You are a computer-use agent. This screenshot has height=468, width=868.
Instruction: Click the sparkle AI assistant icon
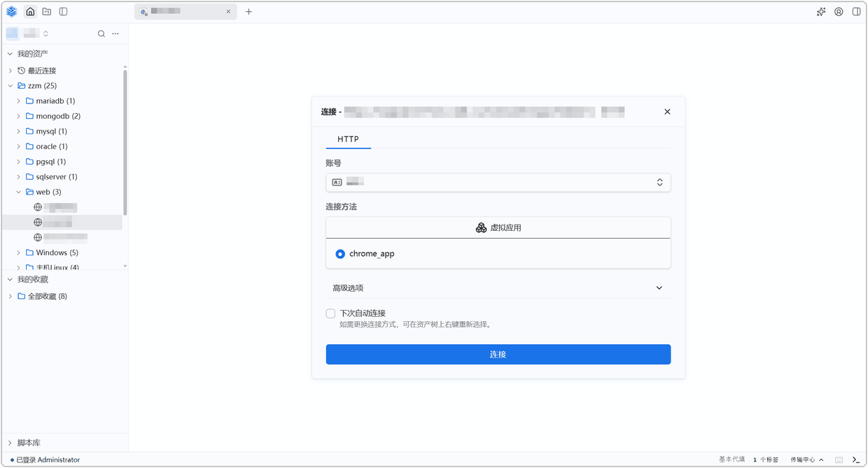[821, 12]
